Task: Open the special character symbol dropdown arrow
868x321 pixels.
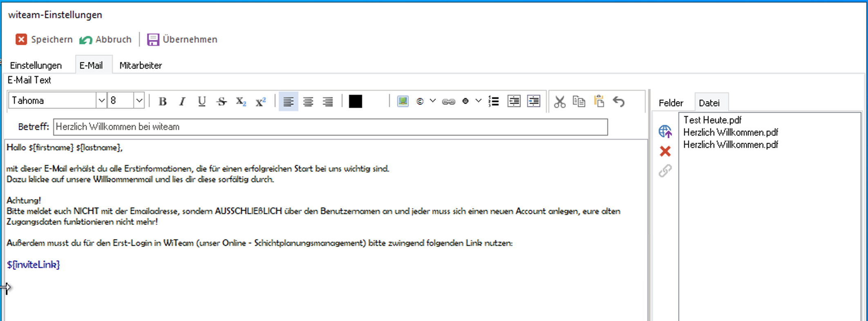Action: 433,101
